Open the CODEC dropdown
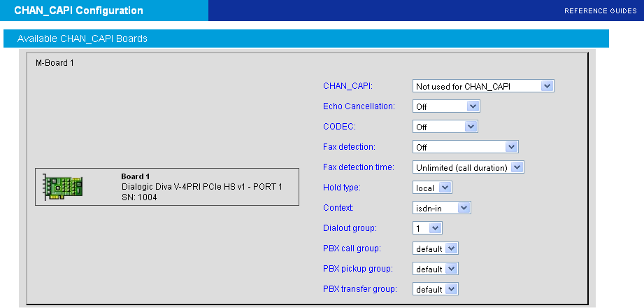The width and height of the screenshot is (644, 308). (445, 127)
